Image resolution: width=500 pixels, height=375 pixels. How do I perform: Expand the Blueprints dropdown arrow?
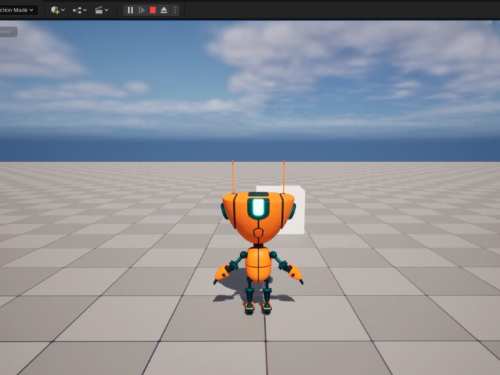[85, 11]
